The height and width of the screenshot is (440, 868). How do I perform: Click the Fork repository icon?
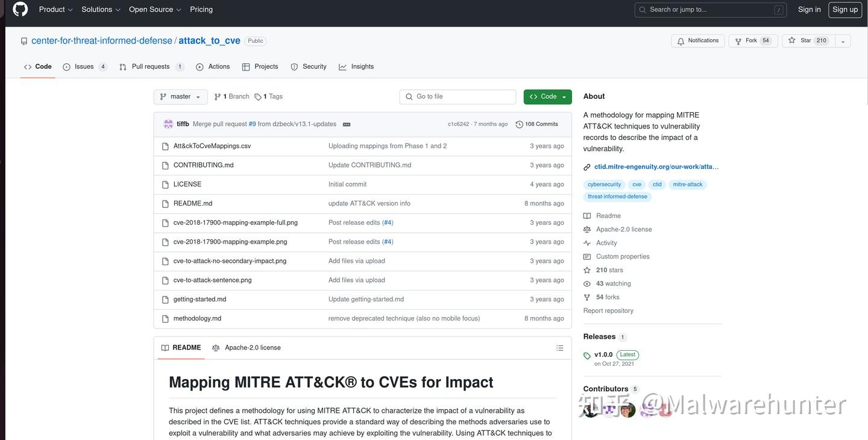click(738, 41)
